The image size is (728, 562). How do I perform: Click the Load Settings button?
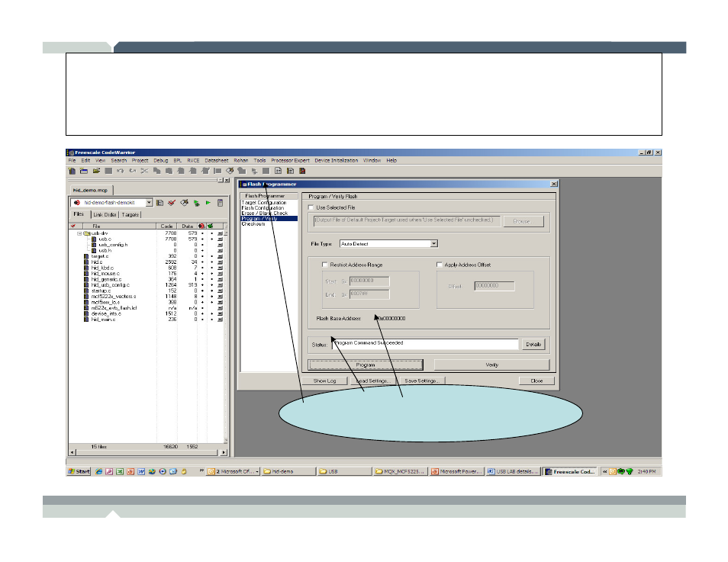coord(373,381)
